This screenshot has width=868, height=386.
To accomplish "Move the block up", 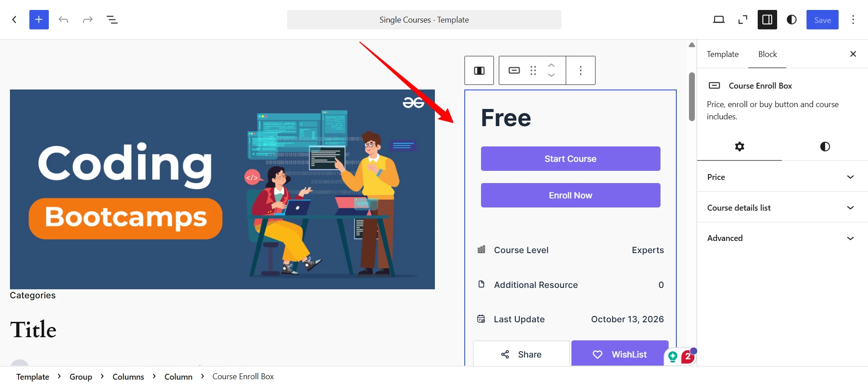I will [x=552, y=65].
